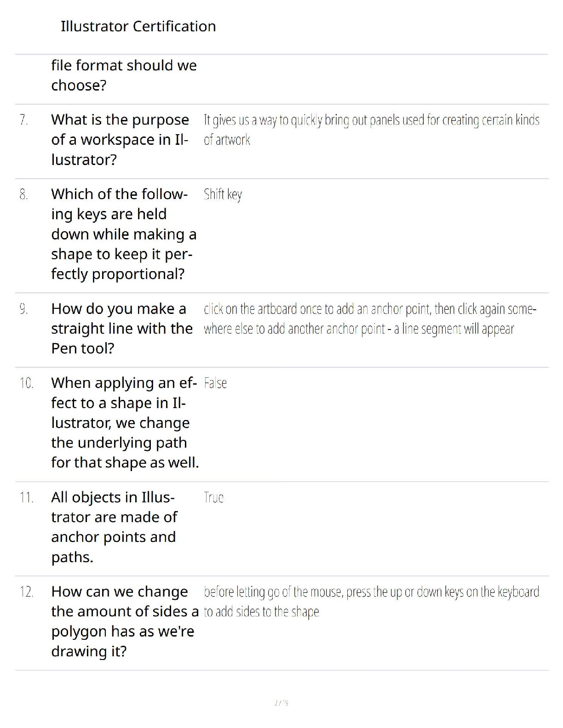Click the answer describing adding anchor points
The height and width of the screenshot is (728, 563).
tap(370, 319)
